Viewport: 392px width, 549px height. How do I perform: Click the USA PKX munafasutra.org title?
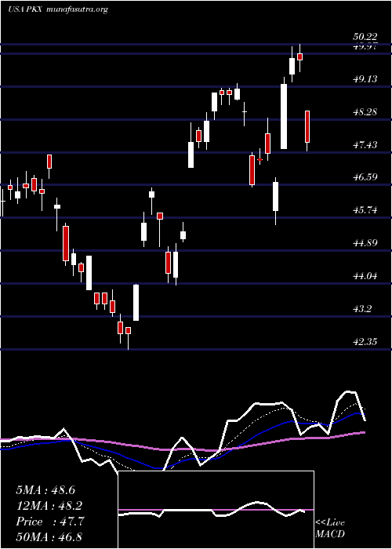[x=58, y=9]
